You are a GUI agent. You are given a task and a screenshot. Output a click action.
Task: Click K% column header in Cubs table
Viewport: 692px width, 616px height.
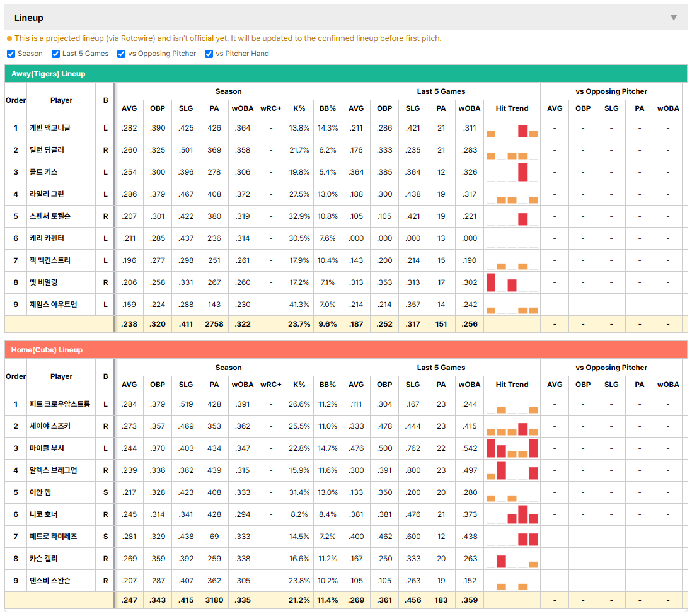[x=299, y=385]
